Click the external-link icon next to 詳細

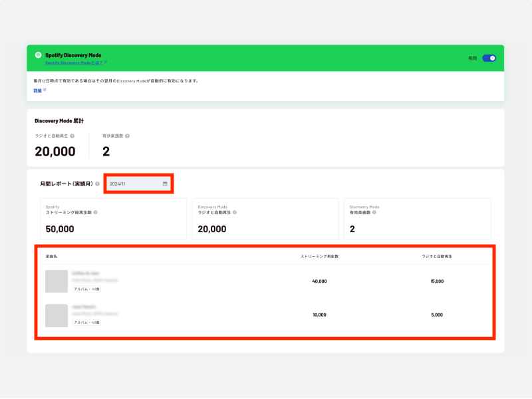coord(45,90)
